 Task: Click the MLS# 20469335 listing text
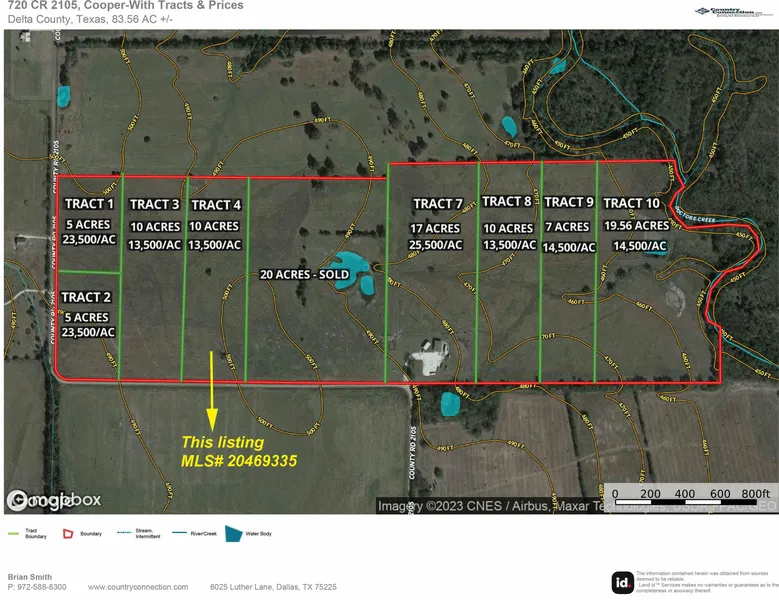point(238,460)
